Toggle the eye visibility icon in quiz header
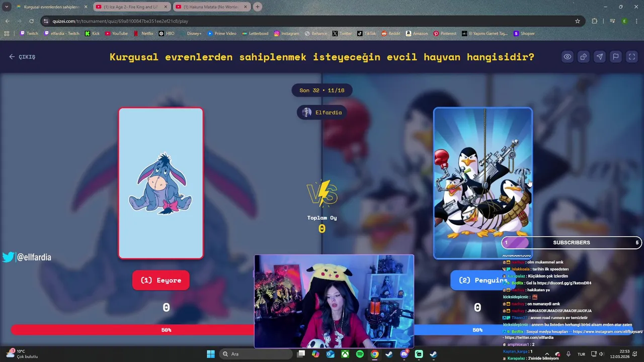This screenshot has height=362, width=644. pos(568,57)
